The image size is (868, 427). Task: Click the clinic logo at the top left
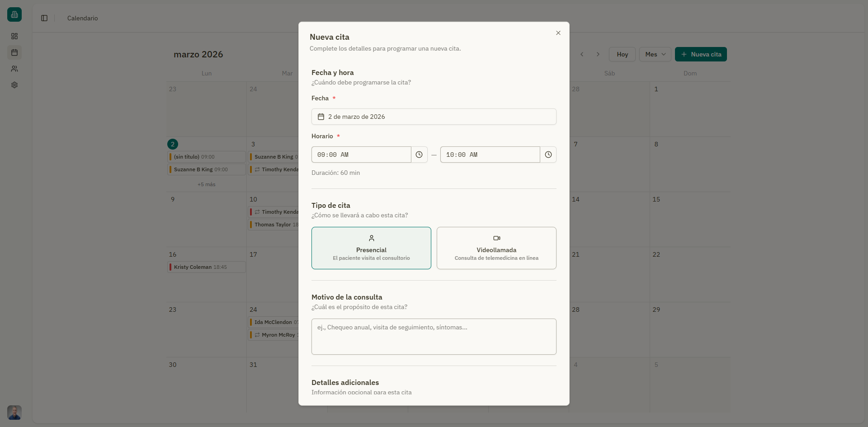(x=14, y=14)
